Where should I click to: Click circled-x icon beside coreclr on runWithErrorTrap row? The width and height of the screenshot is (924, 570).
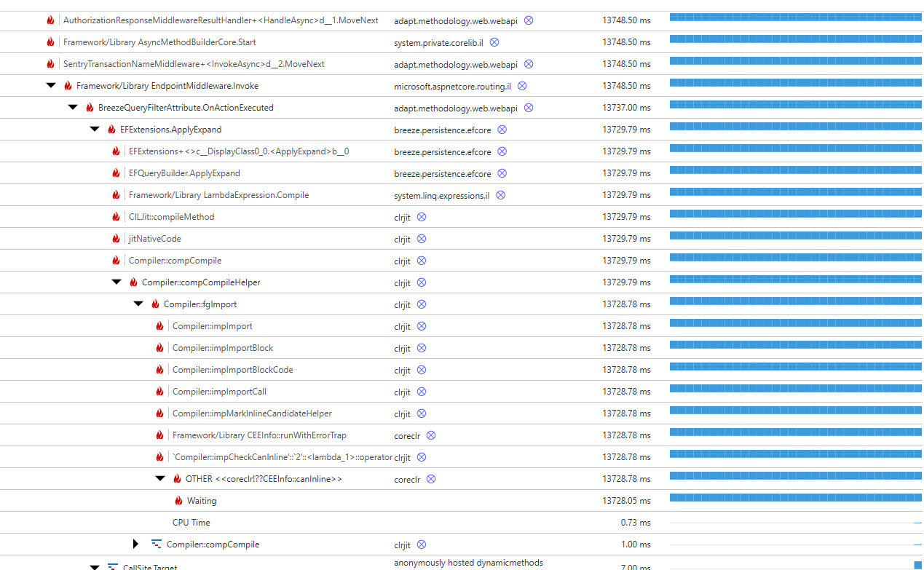pos(431,435)
